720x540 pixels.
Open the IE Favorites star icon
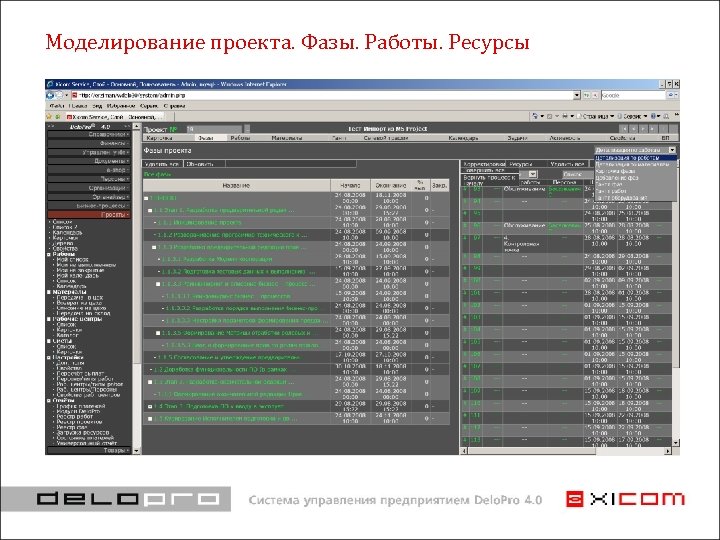(x=49, y=116)
